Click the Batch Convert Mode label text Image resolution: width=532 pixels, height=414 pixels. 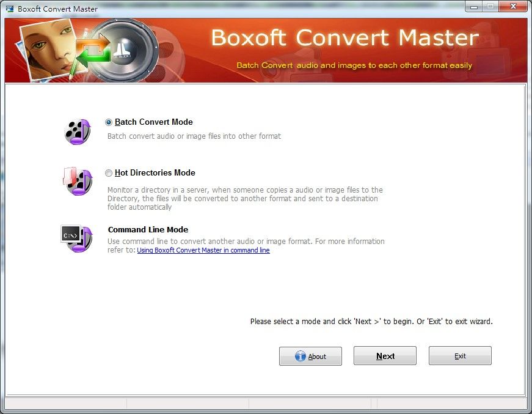[154, 122]
